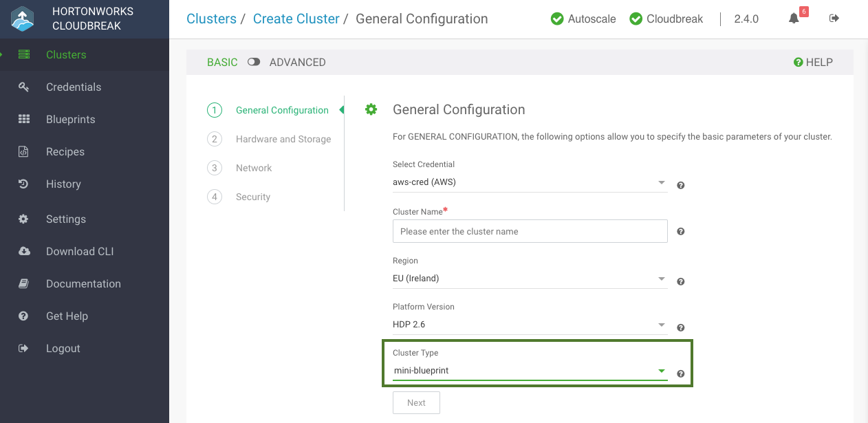Open the Recipes menu item
The image size is (868, 423).
click(85, 151)
